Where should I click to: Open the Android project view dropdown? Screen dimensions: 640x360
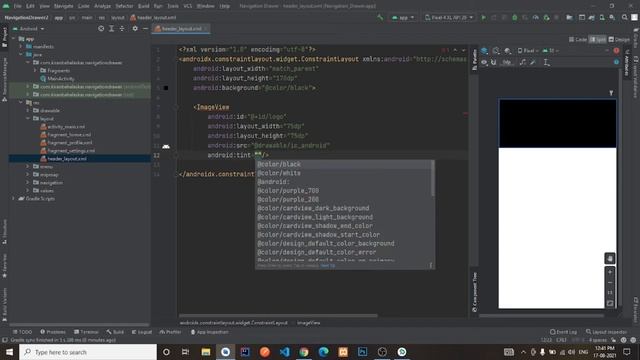point(29,29)
